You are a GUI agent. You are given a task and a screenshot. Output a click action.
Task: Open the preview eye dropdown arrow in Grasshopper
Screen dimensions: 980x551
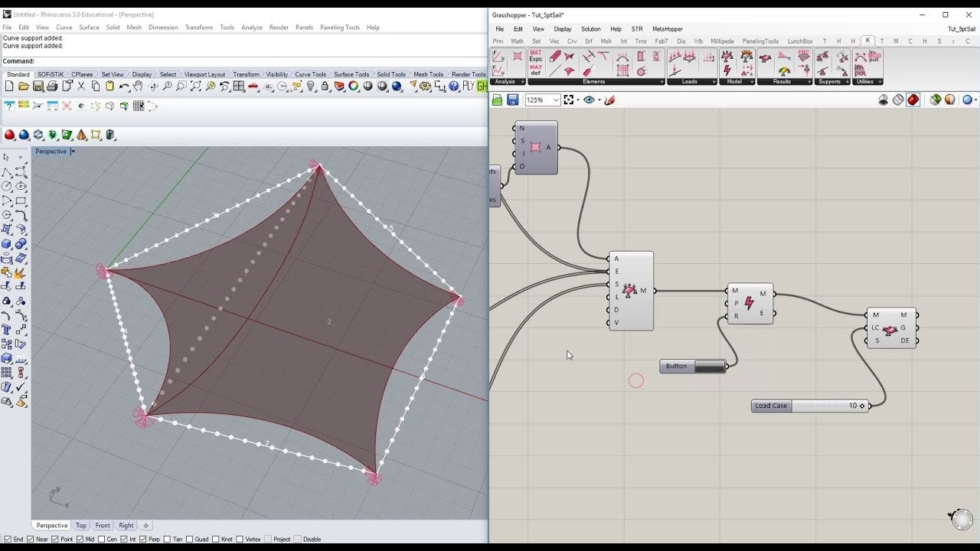pyautogui.click(x=599, y=100)
